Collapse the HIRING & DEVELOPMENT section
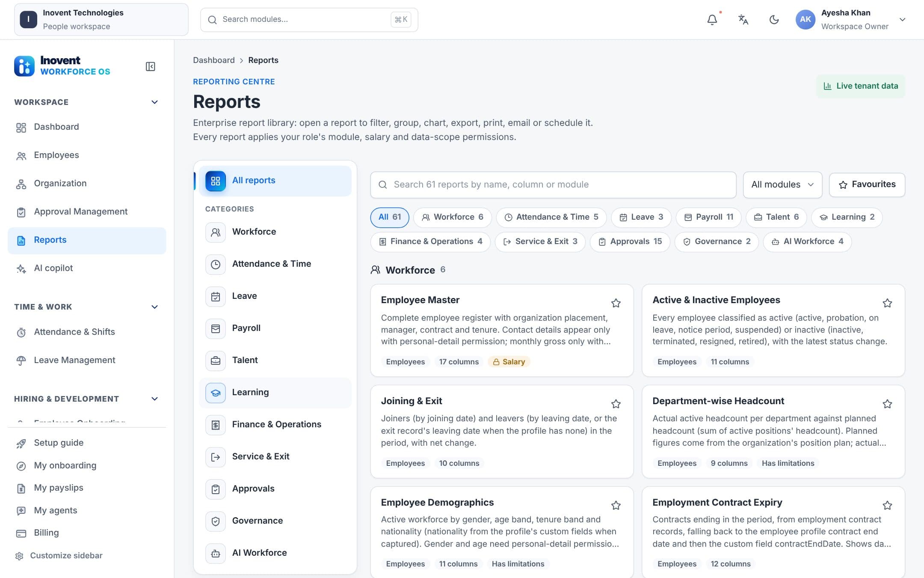 click(154, 399)
